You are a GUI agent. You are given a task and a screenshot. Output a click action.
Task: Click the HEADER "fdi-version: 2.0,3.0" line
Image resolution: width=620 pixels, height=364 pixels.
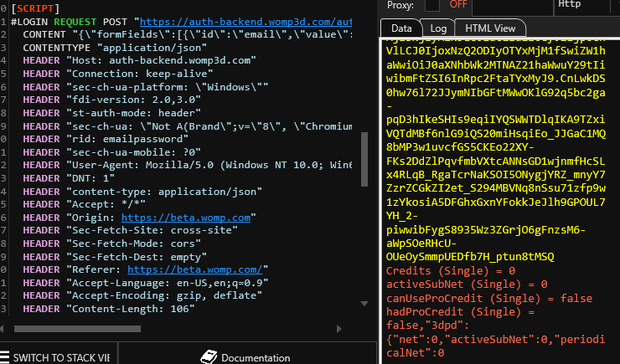[x=111, y=100]
